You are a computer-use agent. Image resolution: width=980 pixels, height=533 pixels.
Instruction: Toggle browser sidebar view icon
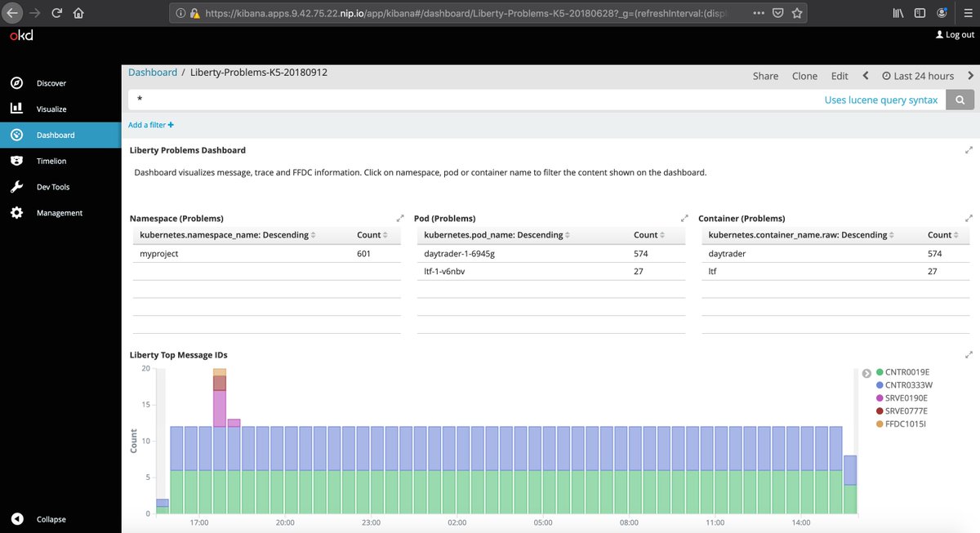click(x=920, y=13)
